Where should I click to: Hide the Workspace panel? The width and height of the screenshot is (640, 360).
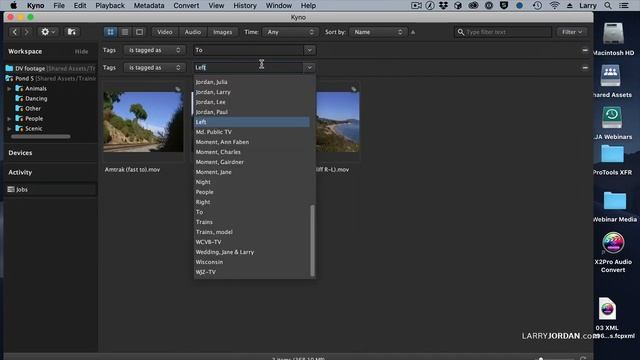81,51
